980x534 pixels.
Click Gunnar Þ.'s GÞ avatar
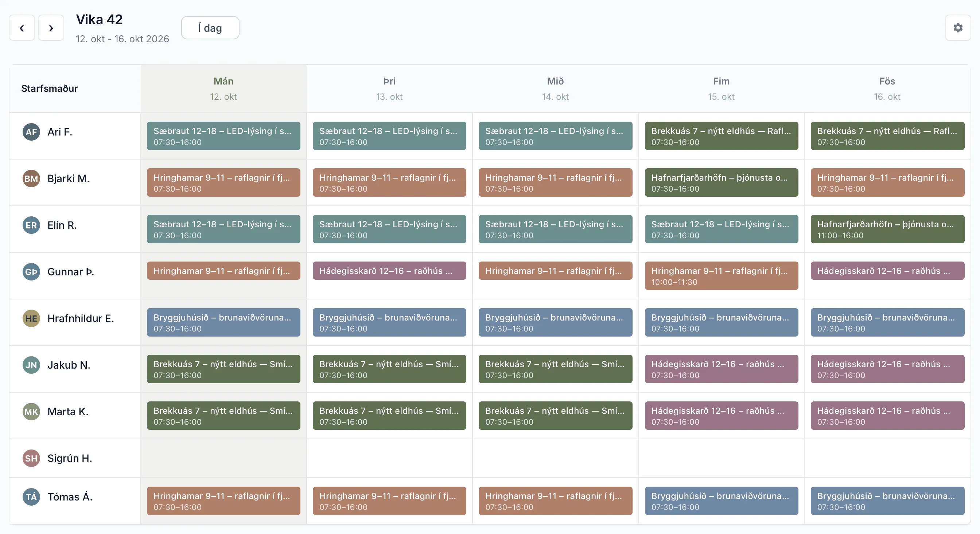[x=31, y=272]
